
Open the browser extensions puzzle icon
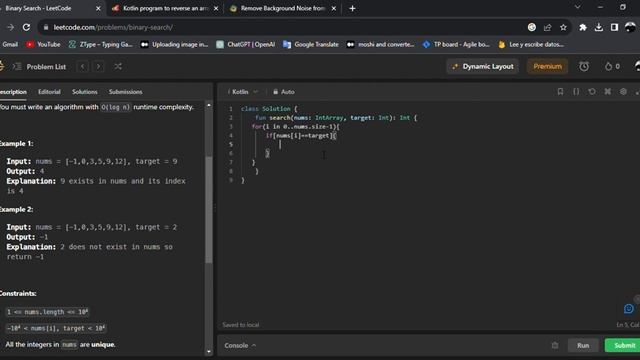click(x=583, y=27)
